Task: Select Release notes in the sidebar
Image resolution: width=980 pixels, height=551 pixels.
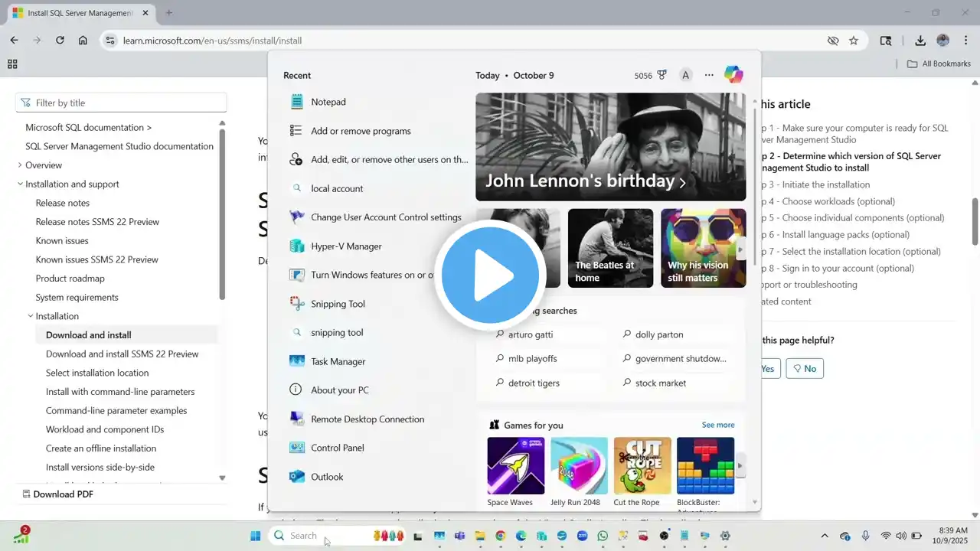Action: click(62, 203)
